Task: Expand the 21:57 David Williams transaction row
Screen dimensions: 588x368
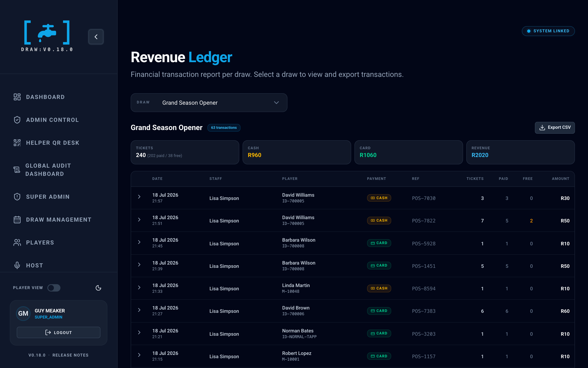Action: 139,197
